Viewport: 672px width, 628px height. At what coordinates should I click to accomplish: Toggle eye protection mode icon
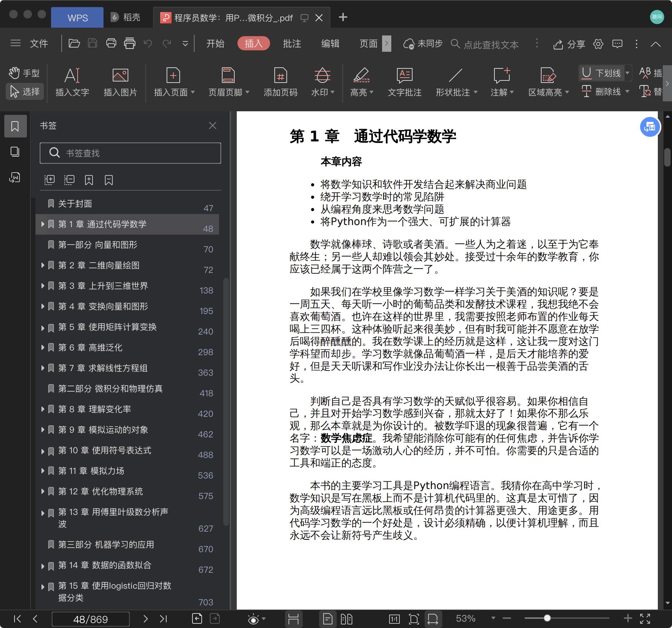(x=253, y=619)
